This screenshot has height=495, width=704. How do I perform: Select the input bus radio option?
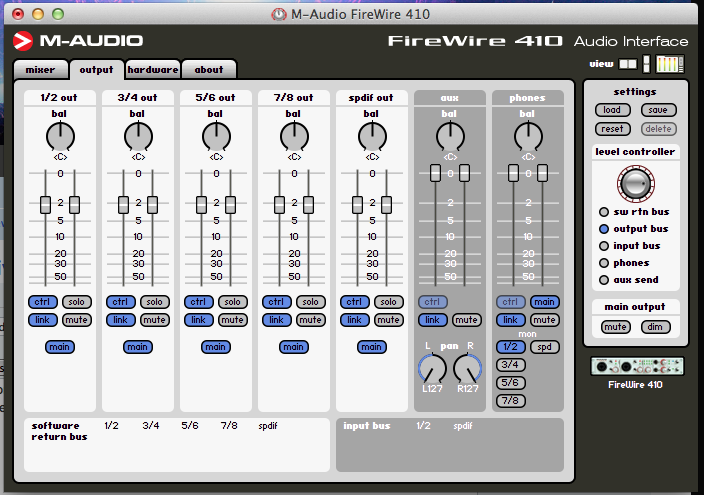coord(604,246)
